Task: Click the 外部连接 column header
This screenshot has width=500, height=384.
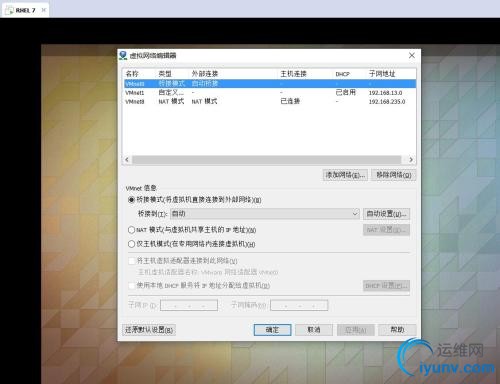Action: (x=205, y=74)
